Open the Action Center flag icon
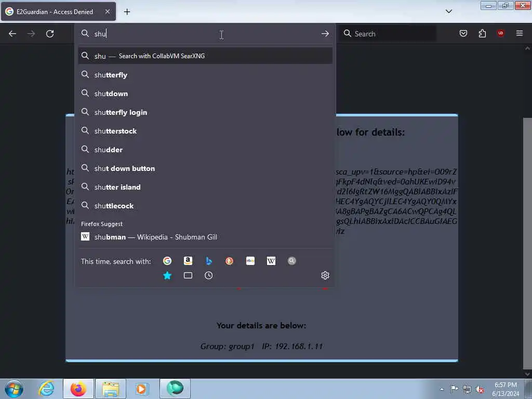 [x=454, y=389]
